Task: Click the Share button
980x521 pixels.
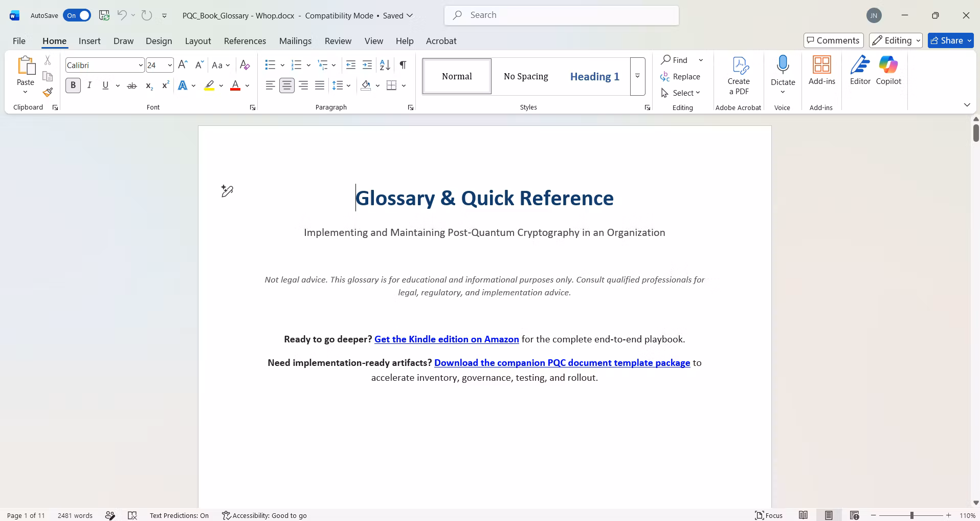Action: [x=951, y=40]
